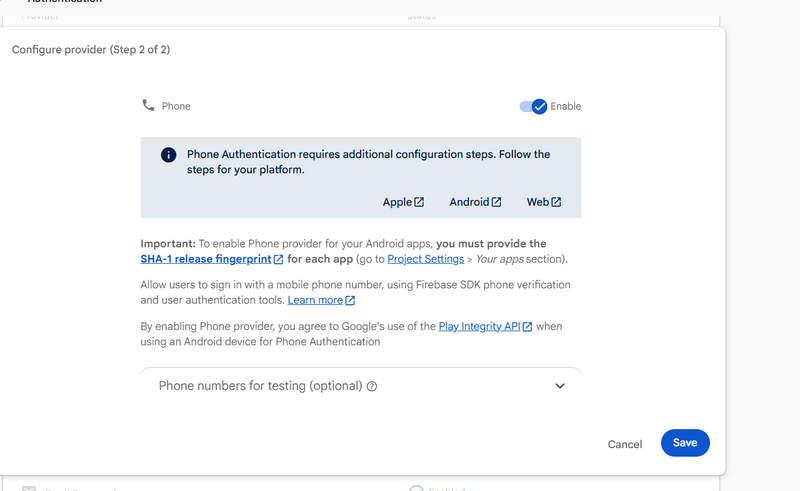Image resolution: width=800 pixels, height=491 pixels.
Task: Open the Web platform setup link
Action: point(537,202)
